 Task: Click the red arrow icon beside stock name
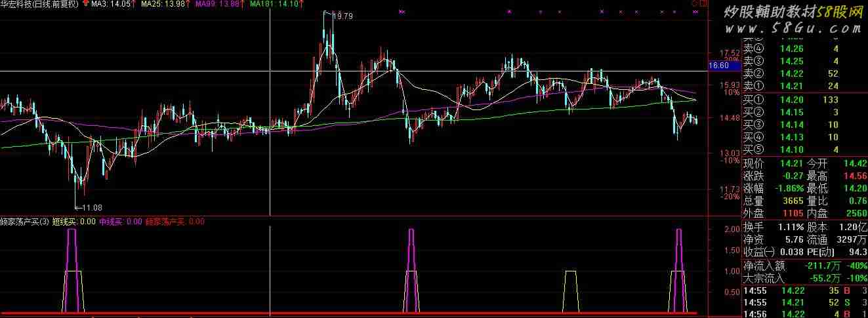85,4
